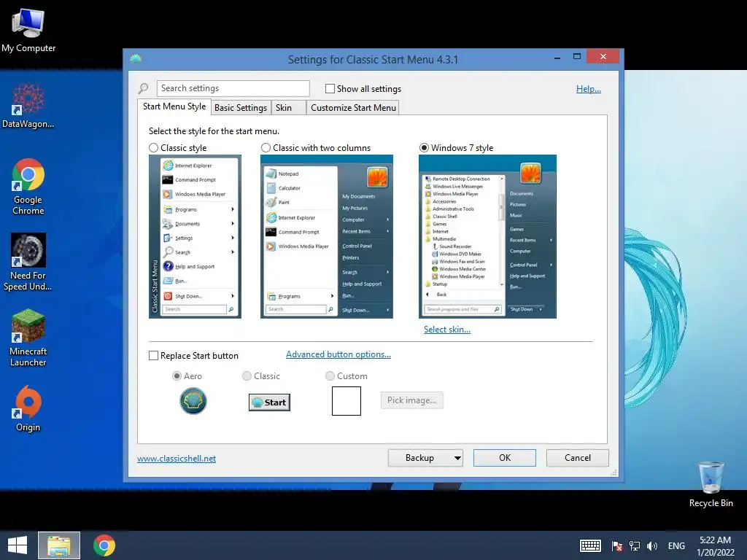The width and height of the screenshot is (747, 560).
Task: Open Backup dropdown arrow
Action: [457, 458]
